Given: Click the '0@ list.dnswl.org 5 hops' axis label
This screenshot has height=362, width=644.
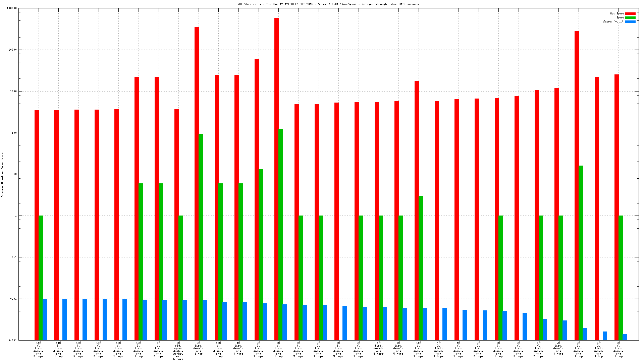Looking at the screenshot, I should [398, 348].
